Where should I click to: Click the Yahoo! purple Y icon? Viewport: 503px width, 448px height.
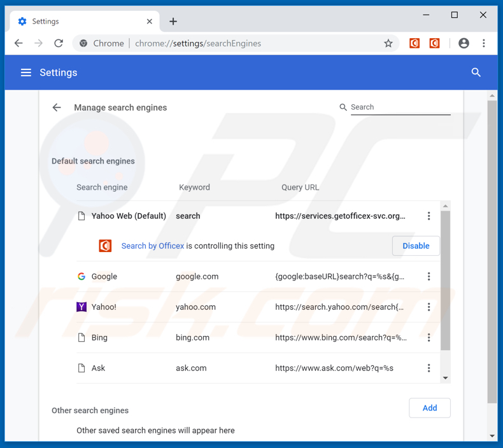81,307
